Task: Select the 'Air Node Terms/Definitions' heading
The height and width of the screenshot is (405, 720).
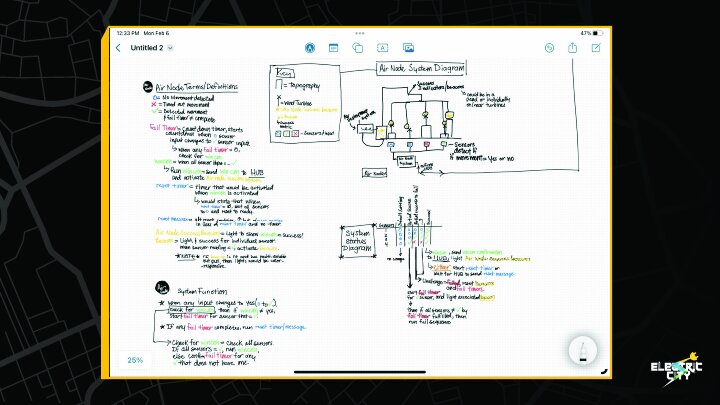Action: pyautogui.click(x=197, y=87)
